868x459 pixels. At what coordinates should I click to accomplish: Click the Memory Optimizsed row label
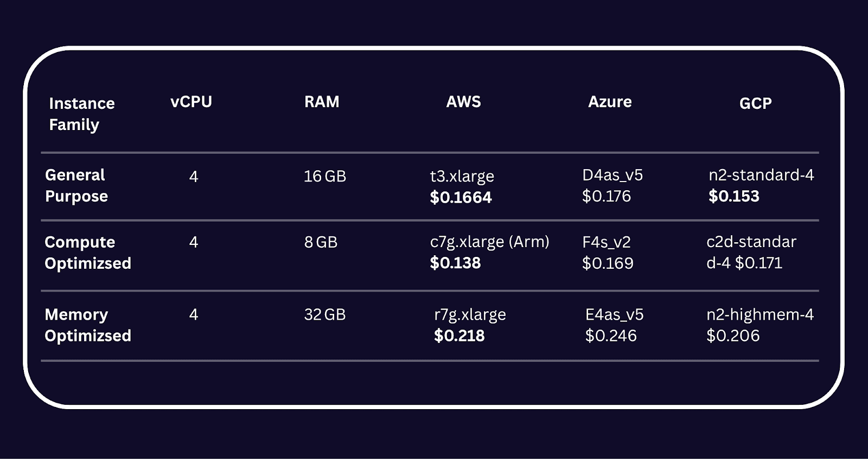(x=87, y=325)
